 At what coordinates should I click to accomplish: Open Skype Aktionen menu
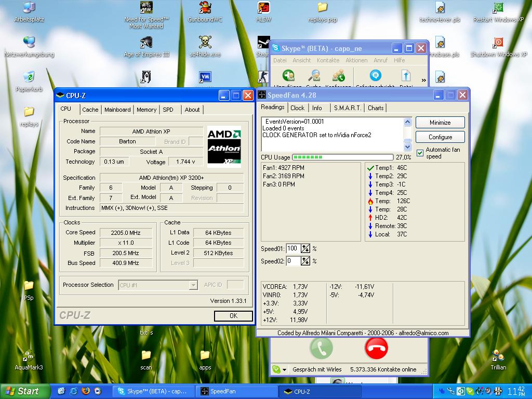click(x=356, y=60)
